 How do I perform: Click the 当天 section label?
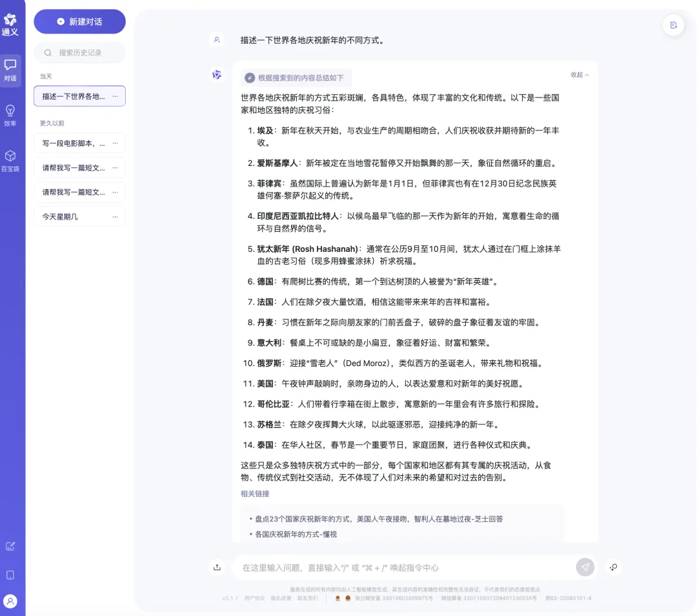[46, 76]
